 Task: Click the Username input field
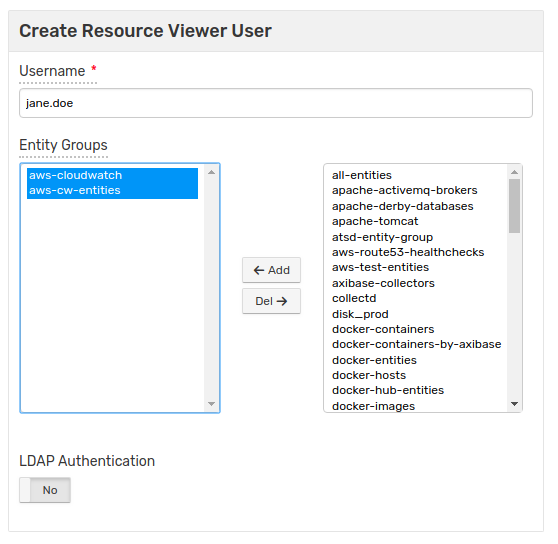click(276, 103)
